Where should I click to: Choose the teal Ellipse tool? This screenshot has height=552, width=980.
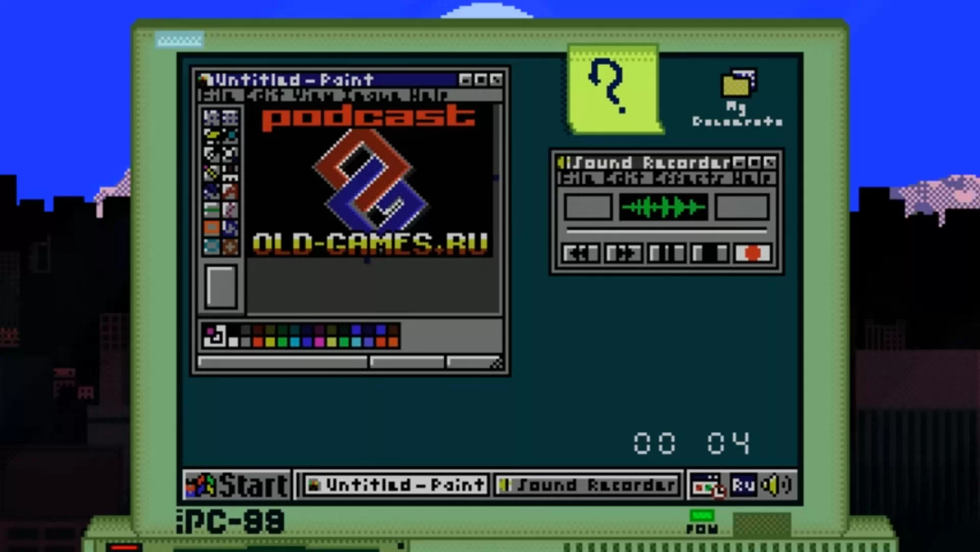211,246
